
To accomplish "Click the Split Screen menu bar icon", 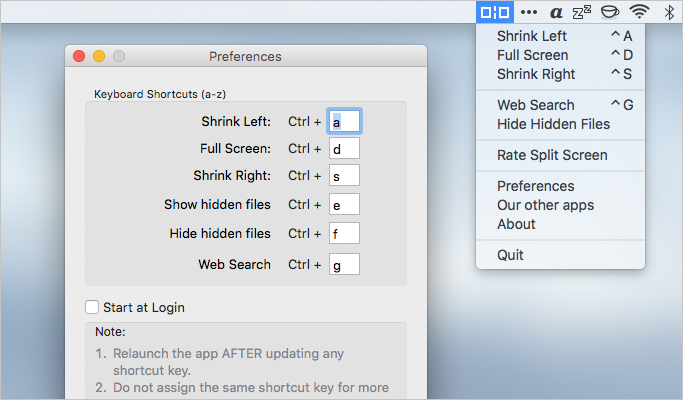I will [495, 12].
